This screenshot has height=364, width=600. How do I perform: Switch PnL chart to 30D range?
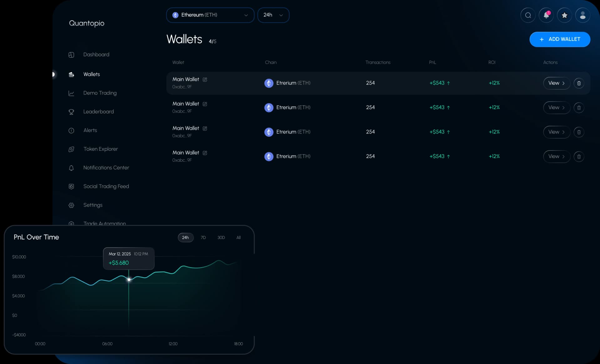[221, 238]
